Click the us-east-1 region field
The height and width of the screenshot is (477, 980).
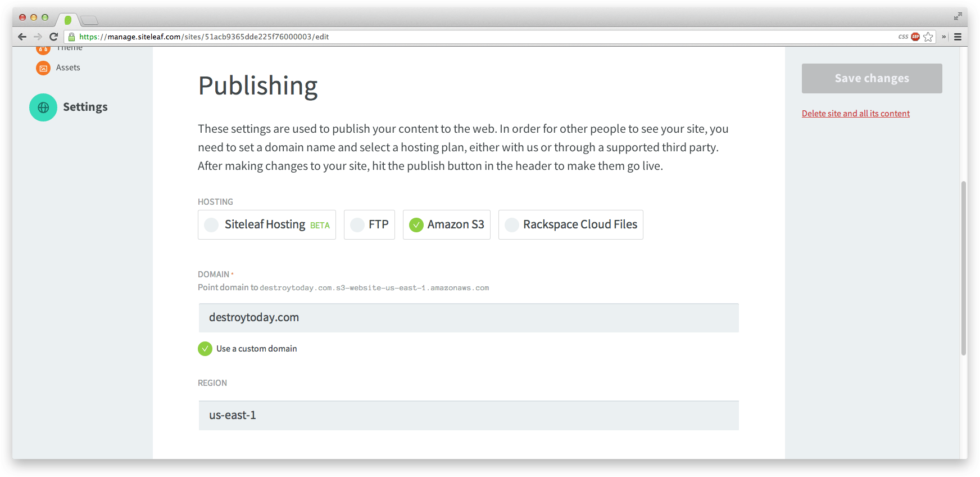point(469,416)
